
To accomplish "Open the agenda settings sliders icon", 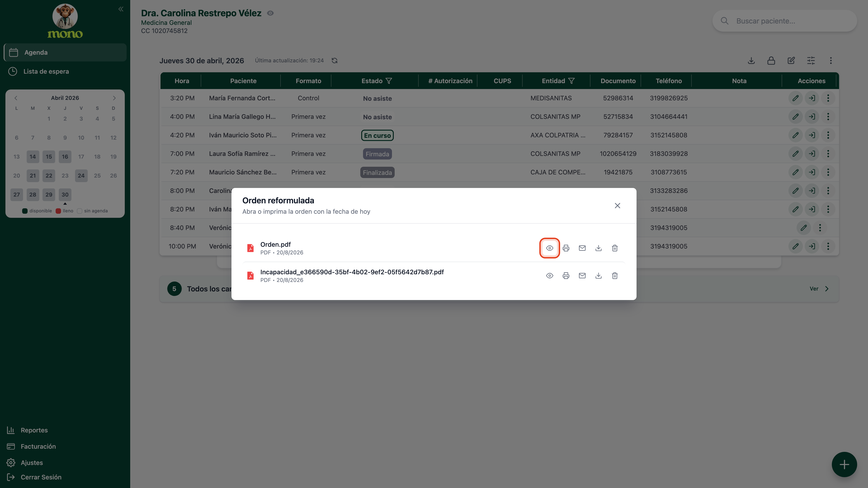I will (x=811, y=61).
